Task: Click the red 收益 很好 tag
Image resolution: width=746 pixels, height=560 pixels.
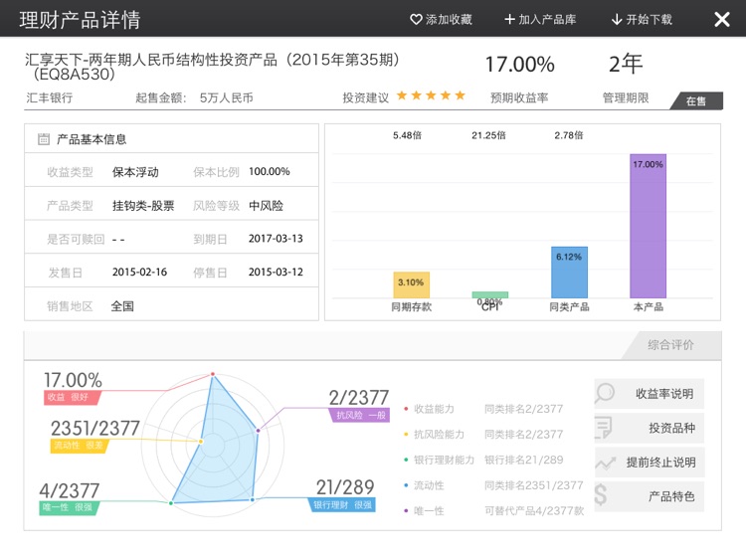Action: (x=72, y=397)
